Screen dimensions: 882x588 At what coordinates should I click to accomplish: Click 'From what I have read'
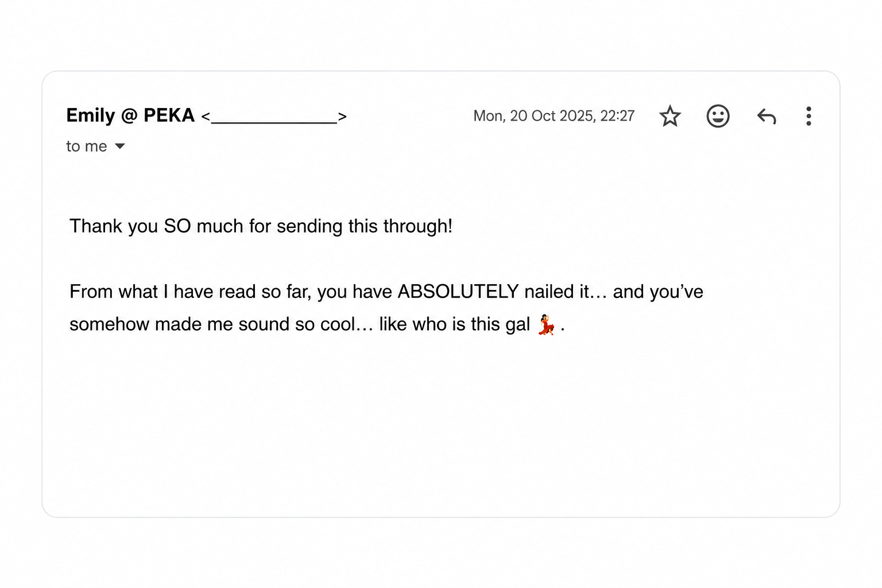point(163,292)
